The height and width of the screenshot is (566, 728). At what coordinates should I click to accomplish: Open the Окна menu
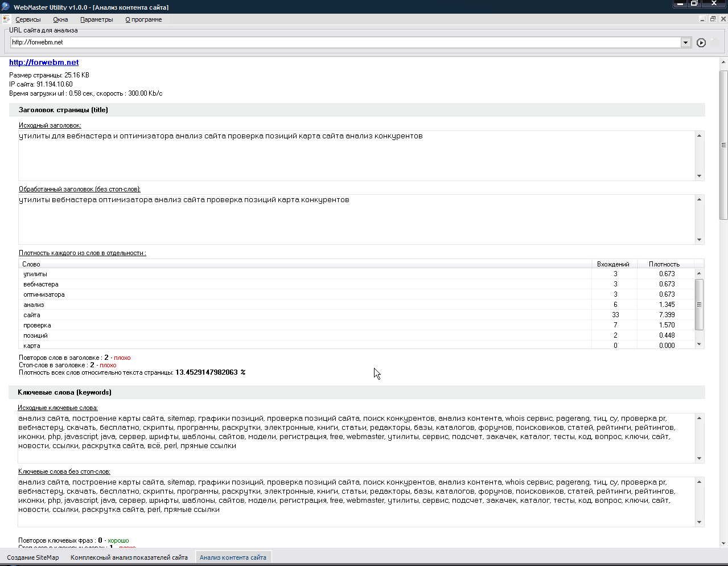point(60,19)
